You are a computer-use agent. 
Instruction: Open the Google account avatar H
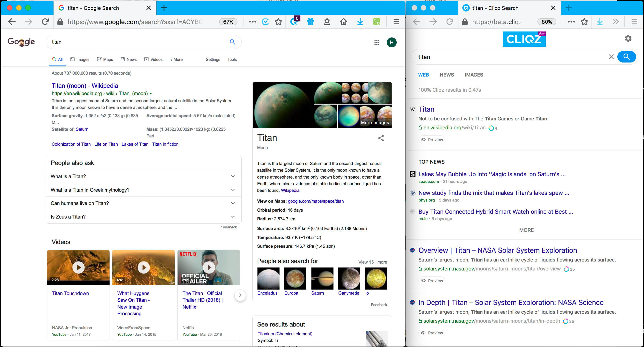tap(392, 43)
